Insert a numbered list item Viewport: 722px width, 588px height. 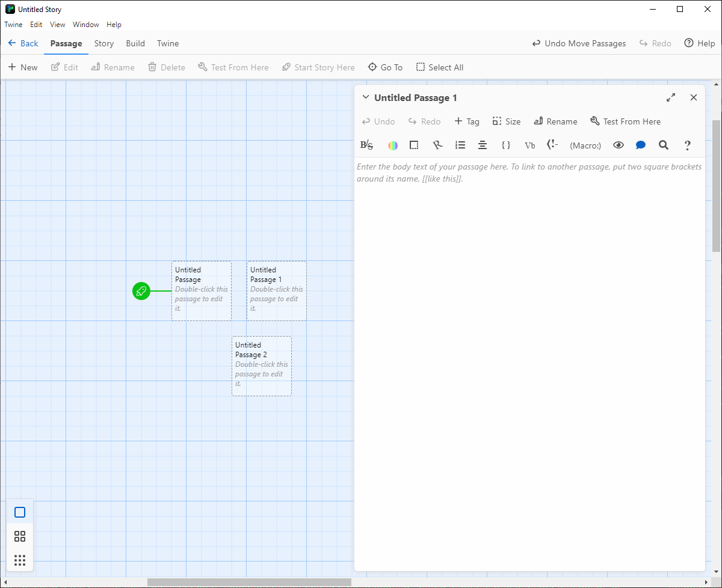click(x=460, y=145)
